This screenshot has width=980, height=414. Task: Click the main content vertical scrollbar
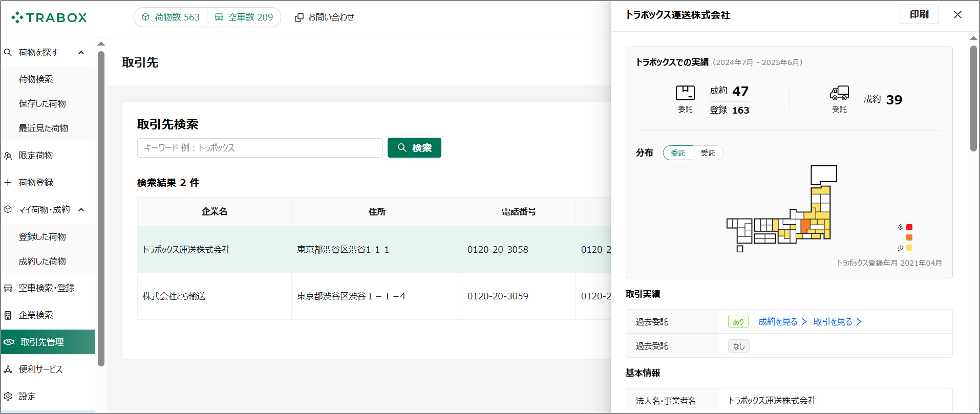(101, 209)
